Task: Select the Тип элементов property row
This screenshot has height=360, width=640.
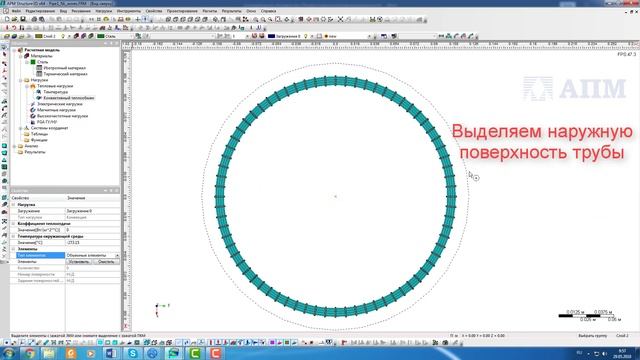Action: [x=68, y=255]
